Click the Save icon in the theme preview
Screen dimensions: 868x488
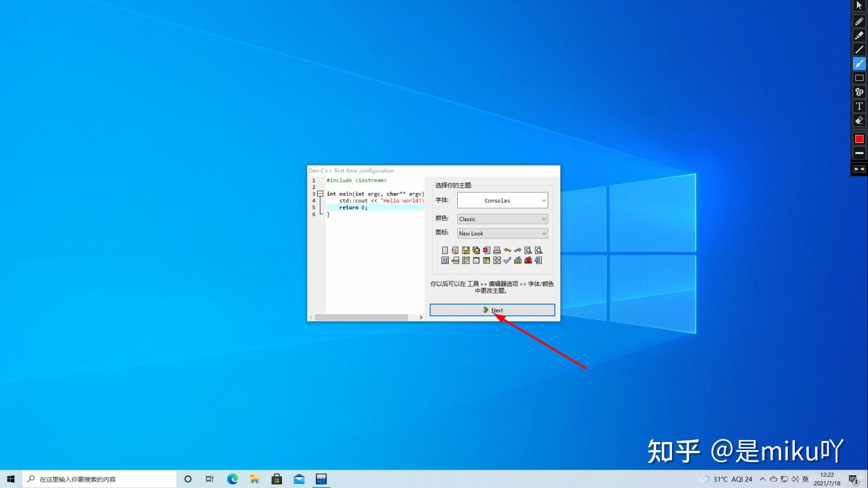[466, 250]
